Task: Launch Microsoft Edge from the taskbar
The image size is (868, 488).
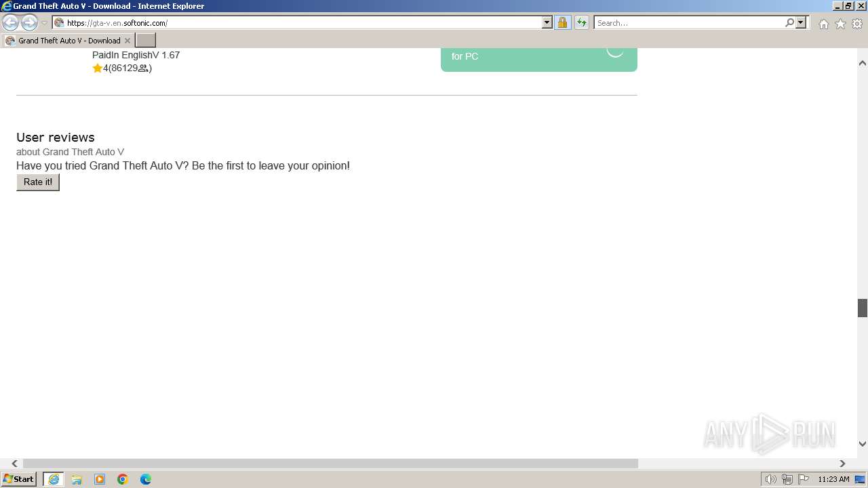Action: coord(146,479)
